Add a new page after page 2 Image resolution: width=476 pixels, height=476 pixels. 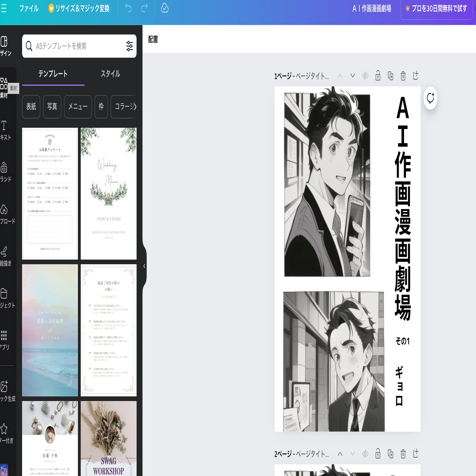[416, 454]
